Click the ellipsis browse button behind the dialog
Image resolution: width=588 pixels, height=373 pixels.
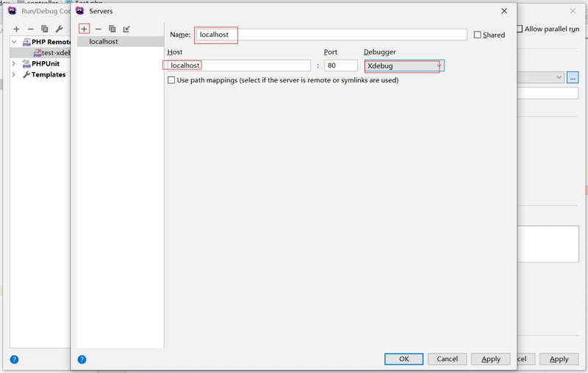573,78
